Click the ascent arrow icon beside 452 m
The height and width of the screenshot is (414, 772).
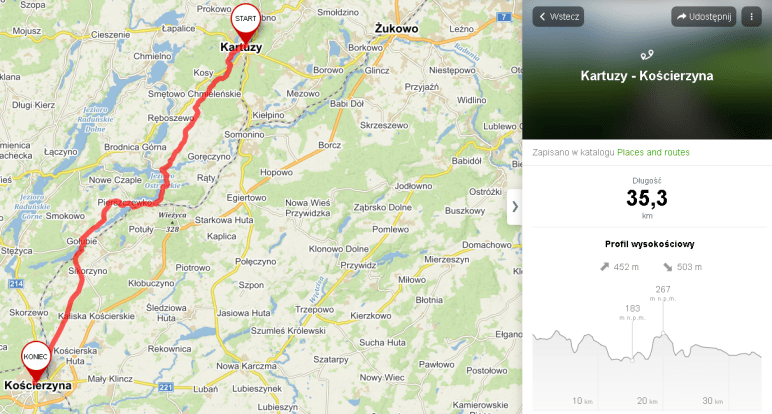[605, 267]
